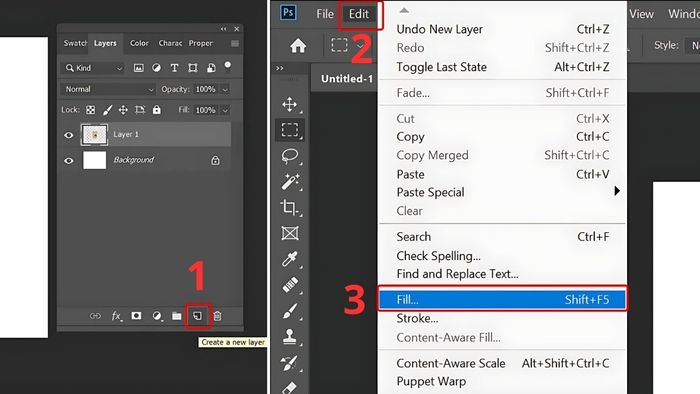This screenshot has height=394, width=700.
Task: Switch to the Color panel tab
Action: 139,43
